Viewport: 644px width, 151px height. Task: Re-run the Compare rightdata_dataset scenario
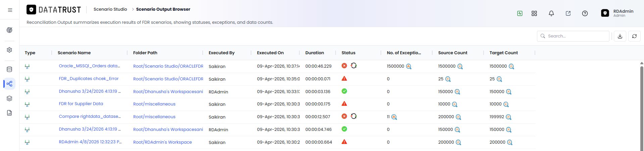[x=354, y=116]
